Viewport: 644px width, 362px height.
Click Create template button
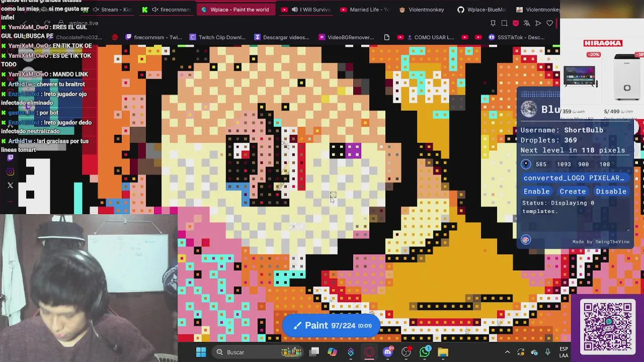click(x=573, y=192)
